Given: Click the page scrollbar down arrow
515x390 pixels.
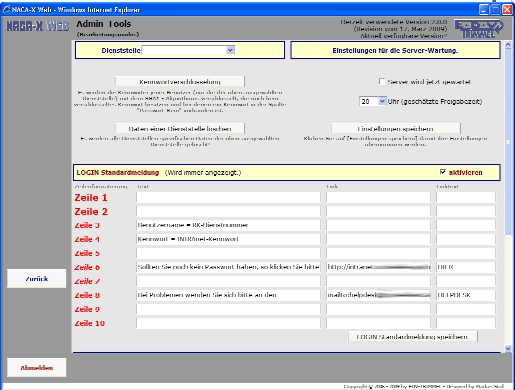Looking at the screenshot, I should (508, 349).
